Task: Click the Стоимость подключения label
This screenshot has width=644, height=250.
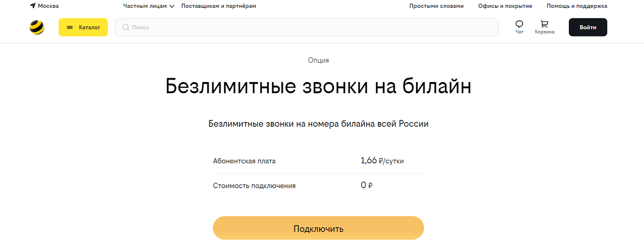Action: tap(254, 186)
